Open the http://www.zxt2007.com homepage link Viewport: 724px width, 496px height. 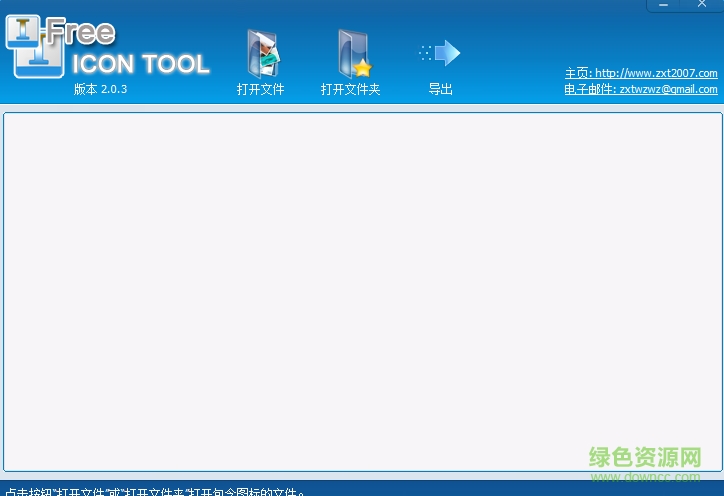pyautogui.click(x=655, y=73)
